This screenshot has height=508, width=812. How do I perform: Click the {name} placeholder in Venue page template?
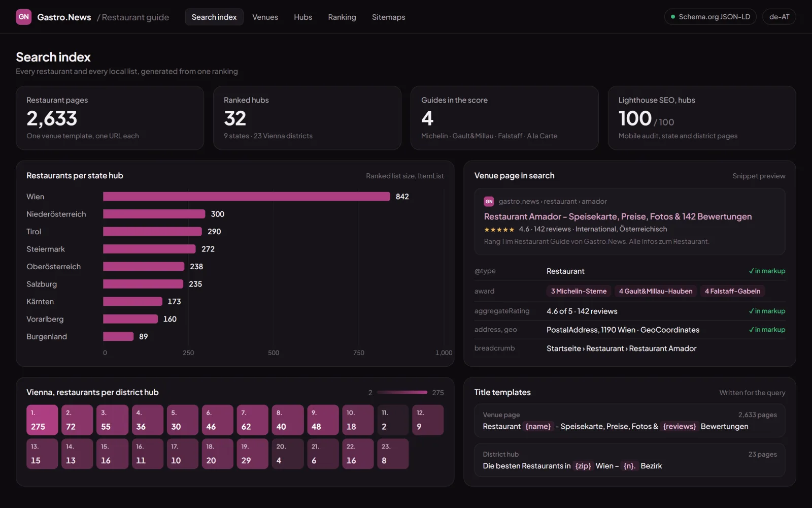538,427
